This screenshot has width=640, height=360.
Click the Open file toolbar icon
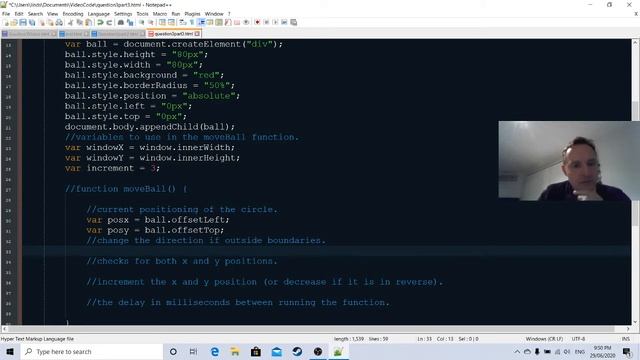14,22
